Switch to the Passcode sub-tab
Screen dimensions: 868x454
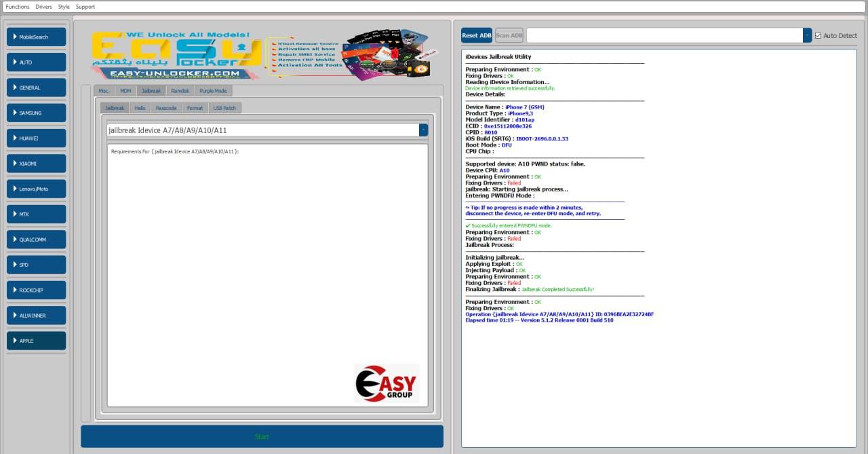pyautogui.click(x=166, y=108)
